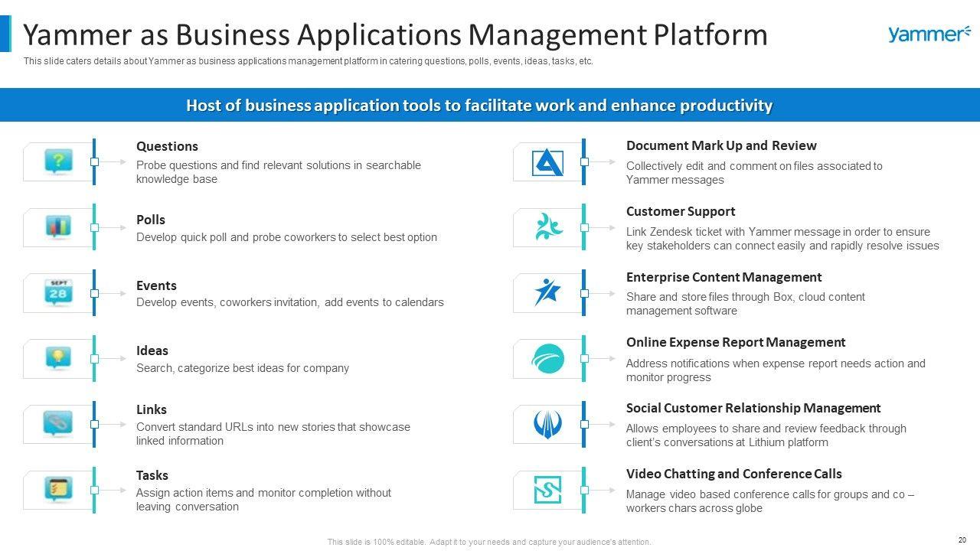Image resolution: width=980 pixels, height=551 pixels.
Task: Select the 'Tasks' heading
Action: (x=152, y=475)
